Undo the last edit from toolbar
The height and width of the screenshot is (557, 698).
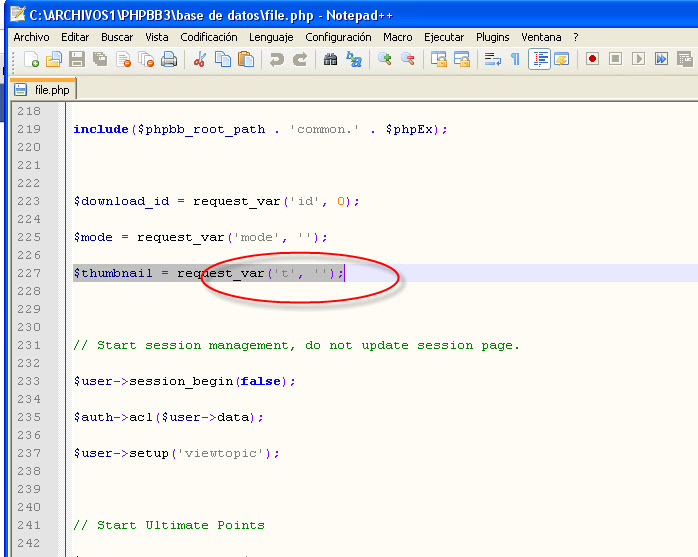(x=277, y=60)
